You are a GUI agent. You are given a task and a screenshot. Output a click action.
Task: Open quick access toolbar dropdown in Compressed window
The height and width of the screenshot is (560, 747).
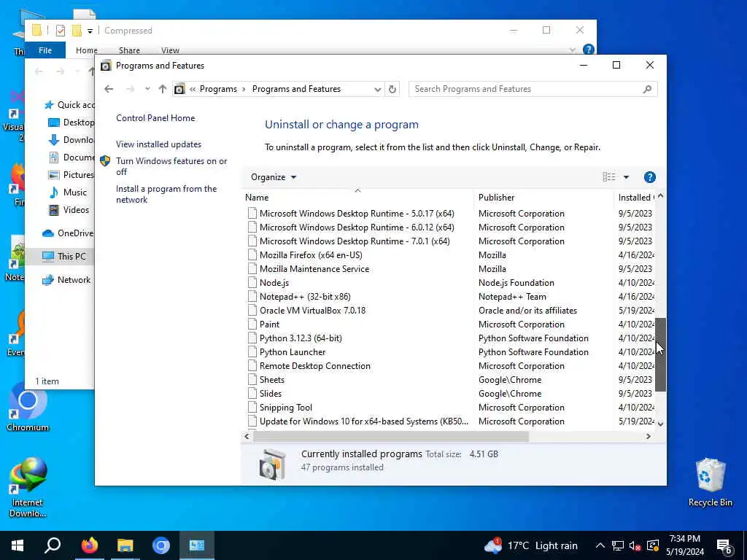(90, 31)
